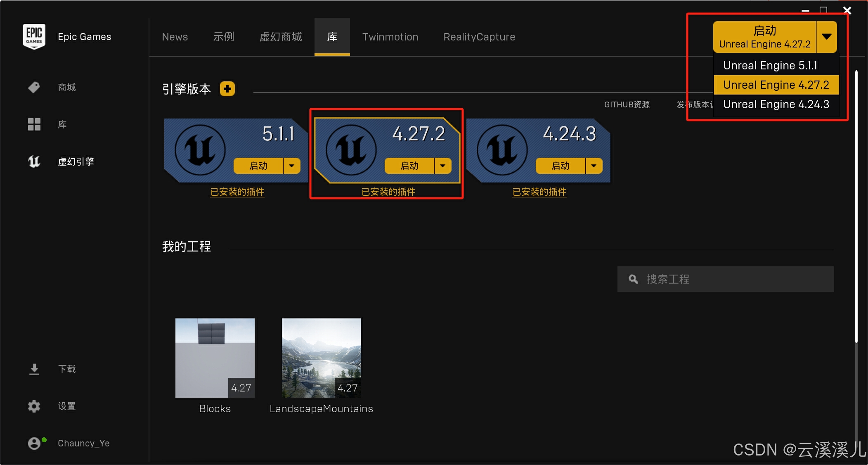Screen dimensions: 868x465
Task: Select the Unreal Engine (虚幻引擎) sidebar icon
Action: (x=34, y=161)
